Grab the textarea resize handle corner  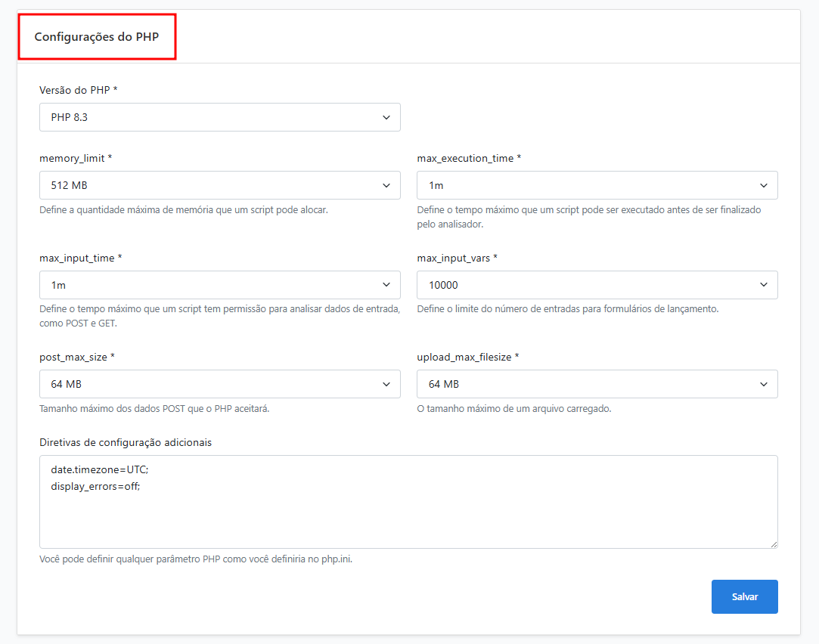(x=774, y=544)
